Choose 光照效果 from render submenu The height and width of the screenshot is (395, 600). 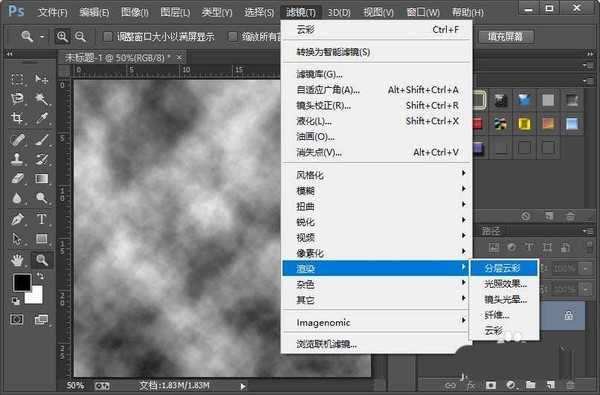click(504, 284)
